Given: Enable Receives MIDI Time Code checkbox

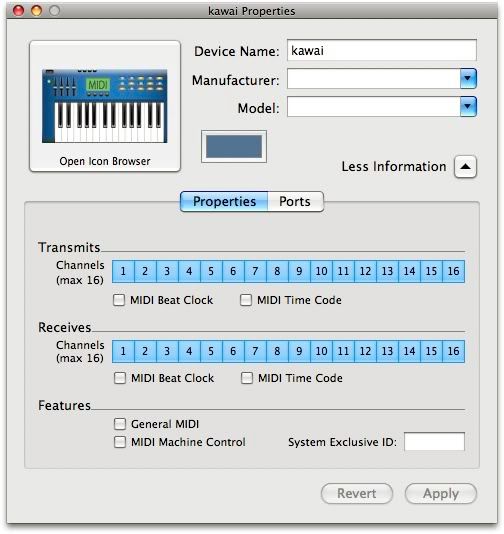Looking at the screenshot, I should [247, 378].
